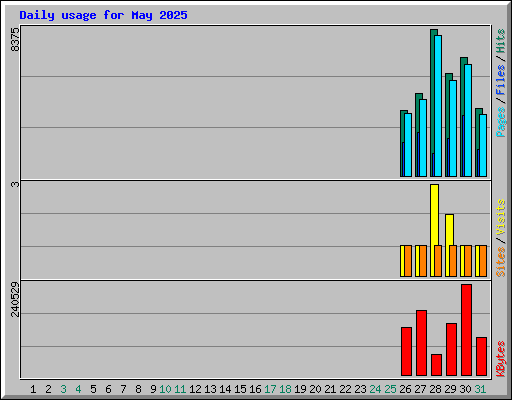Click the 240529 KBytes axis value
The height and width of the screenshot is (400, 512).
click(15, 299)
